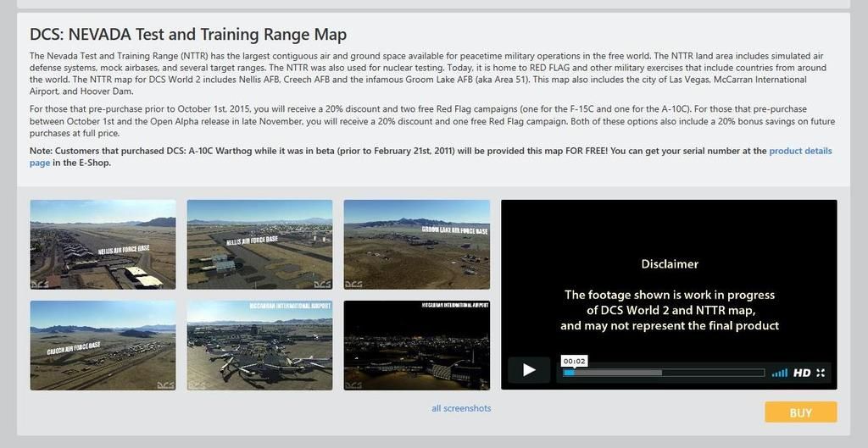Screen dimensions: 868x448
Task: Open the Groom Lake Air Force Base screenshot
Action: tap(416, 244)
